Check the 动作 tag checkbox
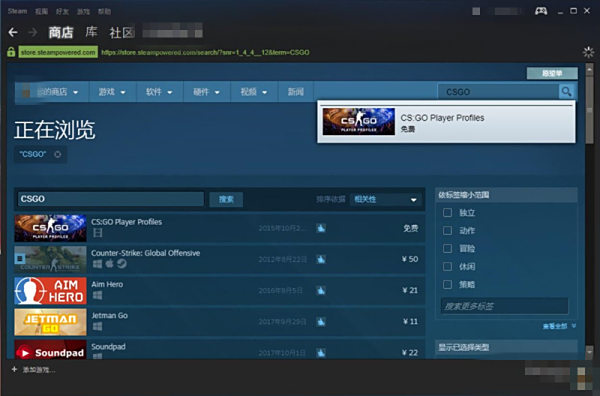 447,230
